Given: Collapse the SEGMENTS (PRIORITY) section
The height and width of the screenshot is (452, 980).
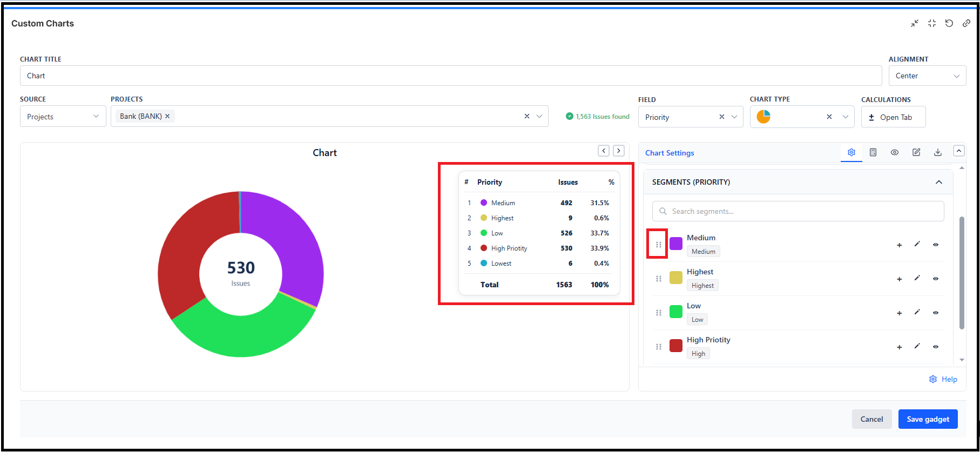Looking at the screenshot, I should [x=939, y=182].
